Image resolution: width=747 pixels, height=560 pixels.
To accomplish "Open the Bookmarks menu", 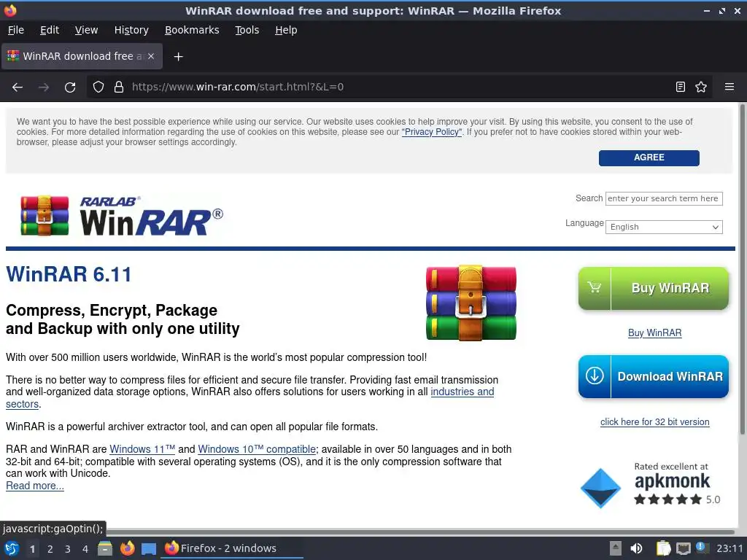I will (x=192, y=30).
